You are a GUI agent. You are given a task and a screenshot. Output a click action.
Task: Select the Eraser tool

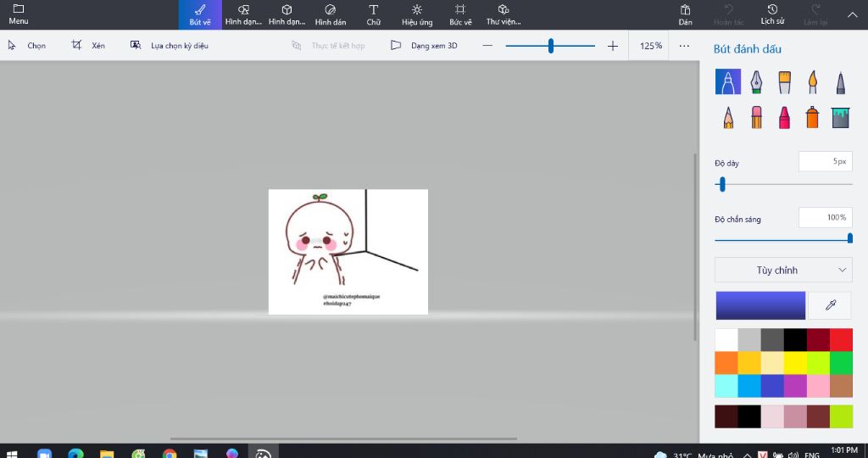click(x=756, y=117)
